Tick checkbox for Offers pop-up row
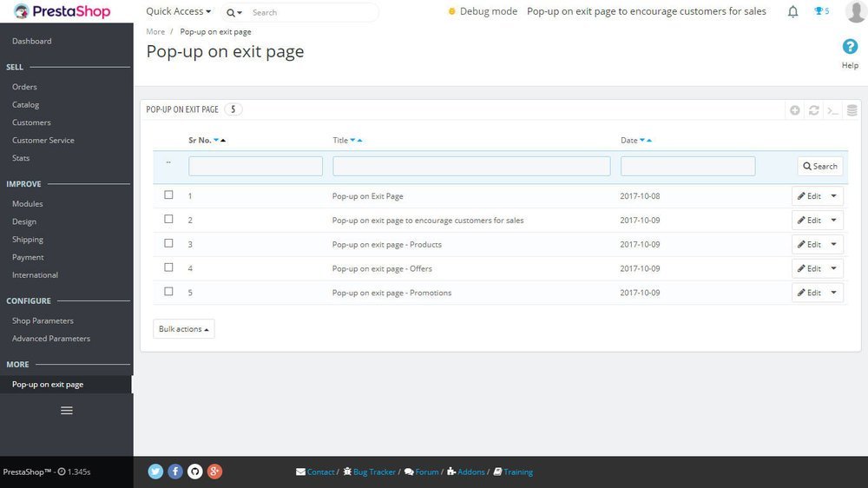Image resolution: width=868 pixels, height=488 pixels. (169, 267)
